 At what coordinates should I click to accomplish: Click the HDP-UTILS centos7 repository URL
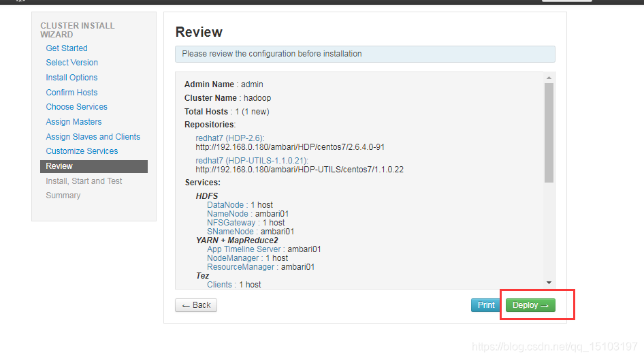300,170
